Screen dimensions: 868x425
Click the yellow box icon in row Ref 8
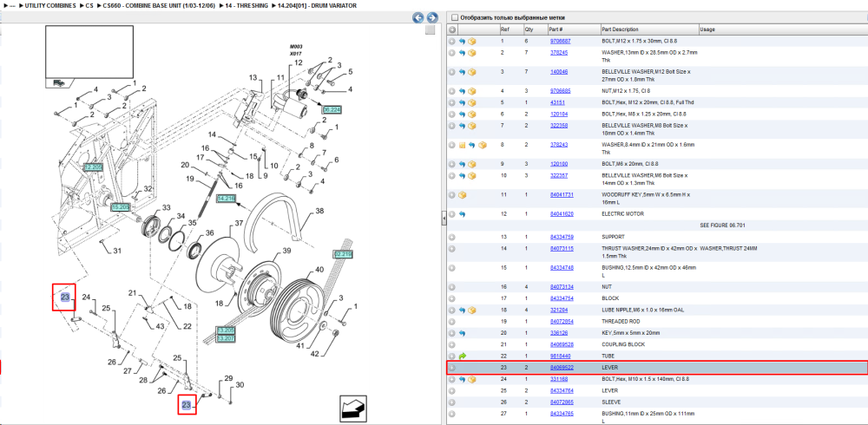482,145
